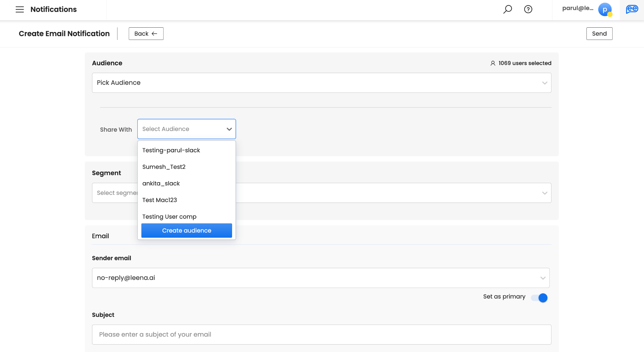Click the search magnifier icon

pyautogui.click(x=508, y=9)
